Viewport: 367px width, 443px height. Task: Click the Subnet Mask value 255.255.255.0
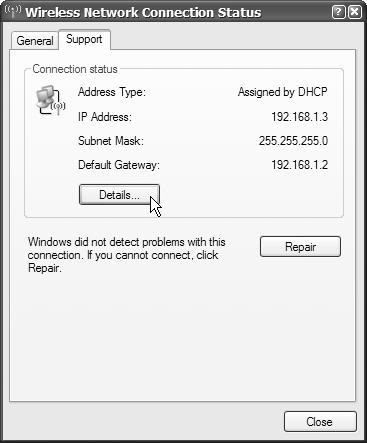click(x=293, y=141)
